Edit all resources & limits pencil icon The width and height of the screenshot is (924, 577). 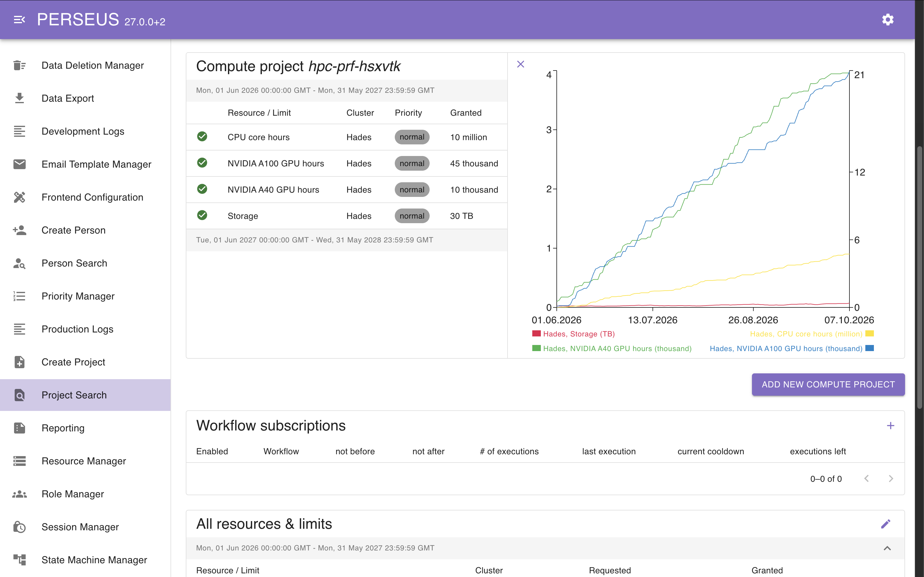[x=886, y=524]
